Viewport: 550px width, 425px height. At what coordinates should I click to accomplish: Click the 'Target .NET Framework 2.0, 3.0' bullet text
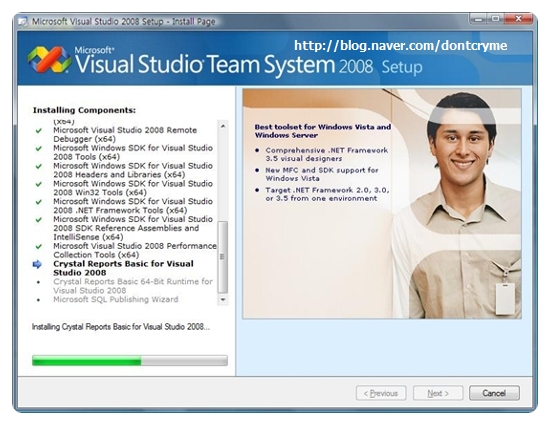coord(327,194)
